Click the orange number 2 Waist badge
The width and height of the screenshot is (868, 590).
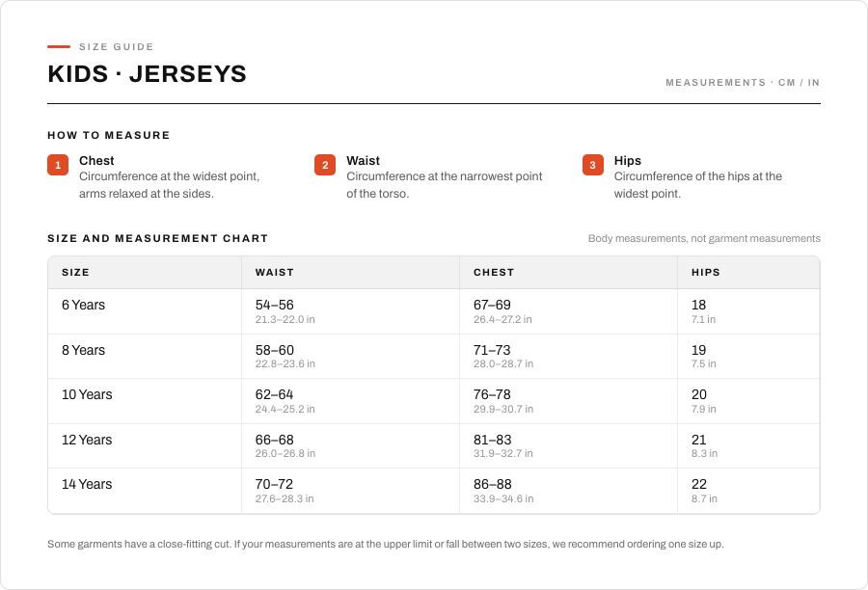[325, 165]
